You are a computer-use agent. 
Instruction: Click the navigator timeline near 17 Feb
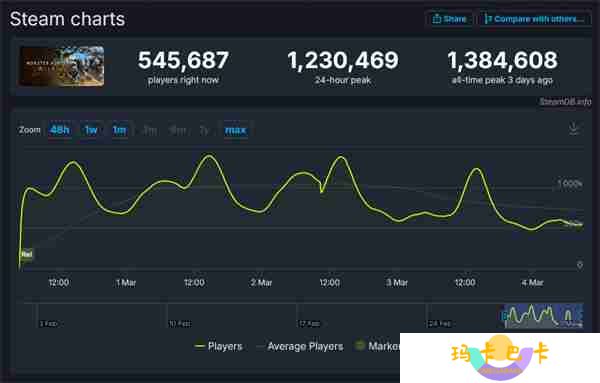[309, 324]
